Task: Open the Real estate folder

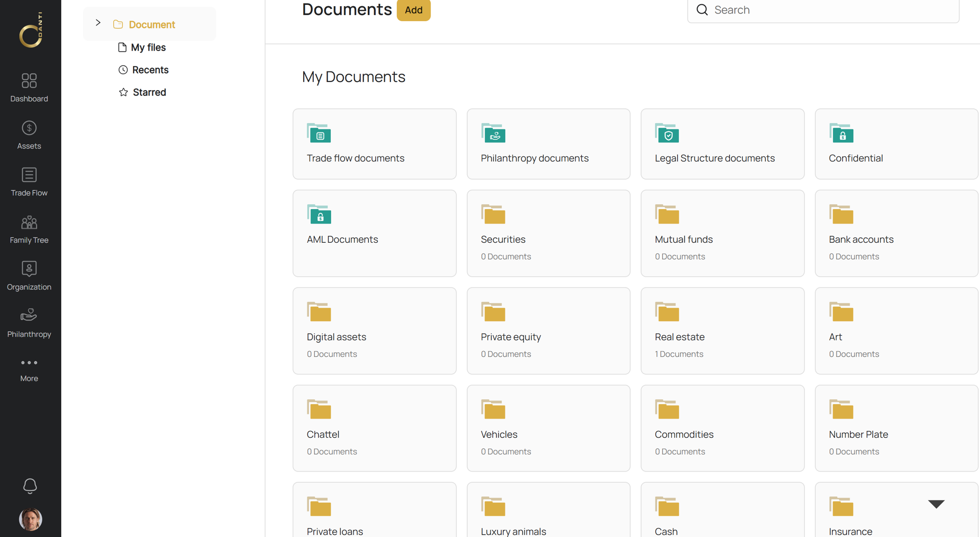Action: 722,330
